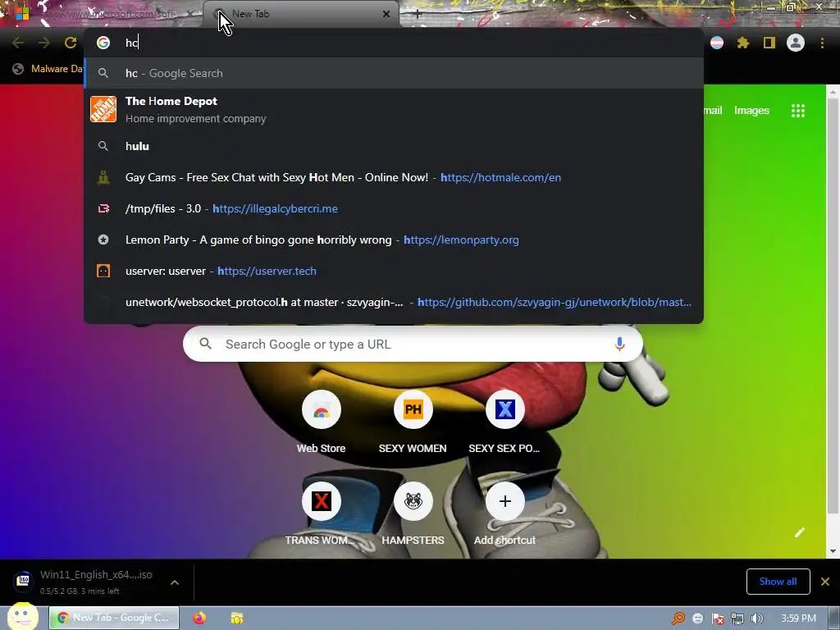Close the New Tab tab
The width and height of the screenshot is (840, 630).
pyautogui.click(x=386, y=14)
